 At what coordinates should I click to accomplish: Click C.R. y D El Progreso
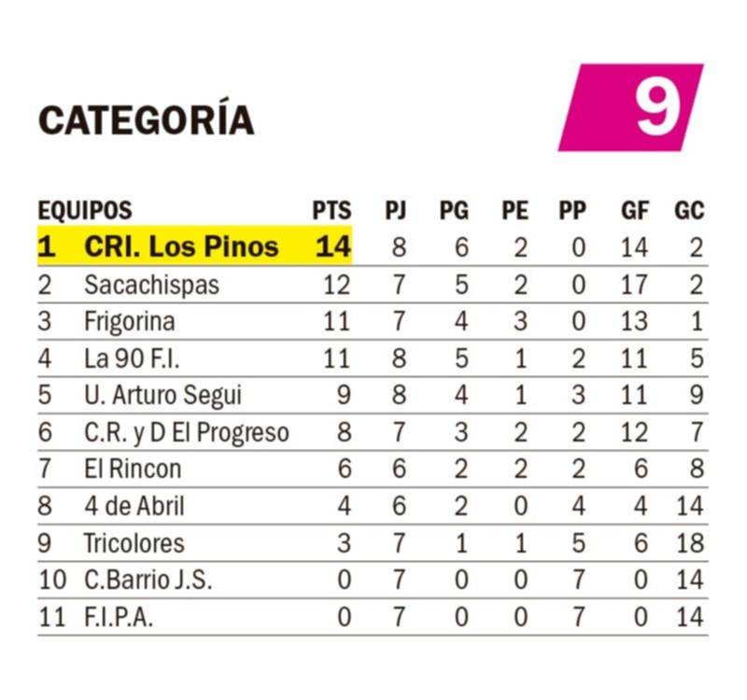pyautogui.click(x=187, y=433)
